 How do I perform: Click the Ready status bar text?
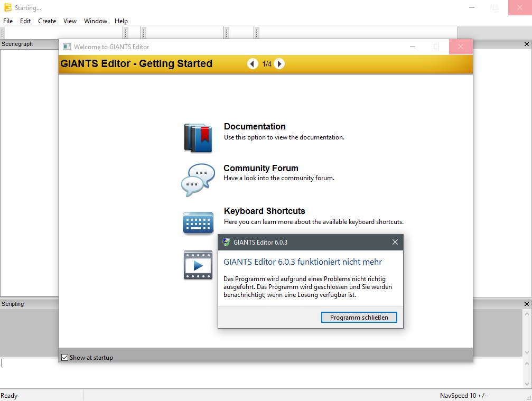click(x=9, y=396)
